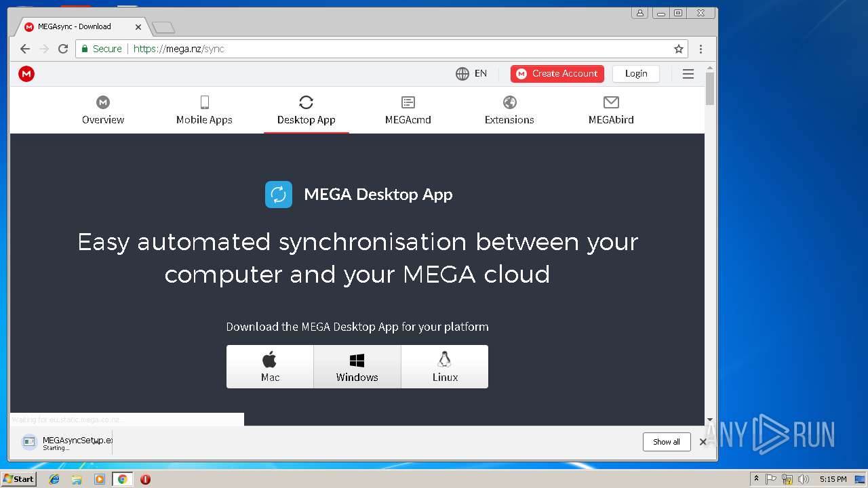This screenshot has height=488, width=868.
Task: Click the page scrollbar down arrow
Action: tap(710, 420)
